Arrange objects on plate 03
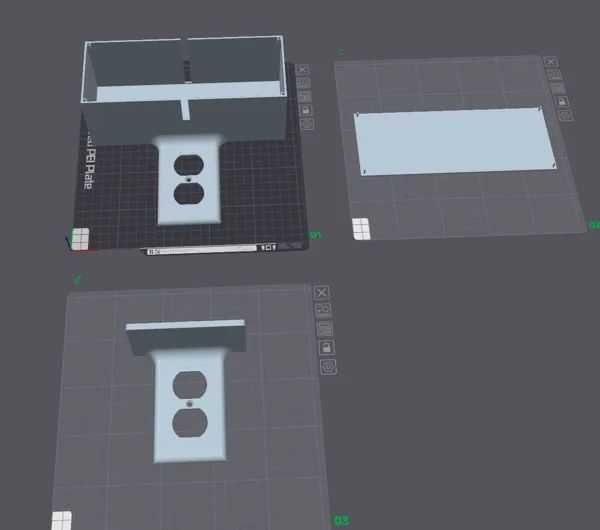The image size is (600, 530). click(x=325, y=329)
